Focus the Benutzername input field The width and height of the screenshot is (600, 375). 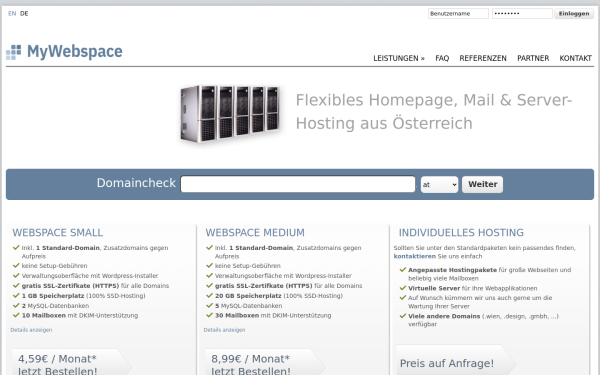click(x=458, y=13)
